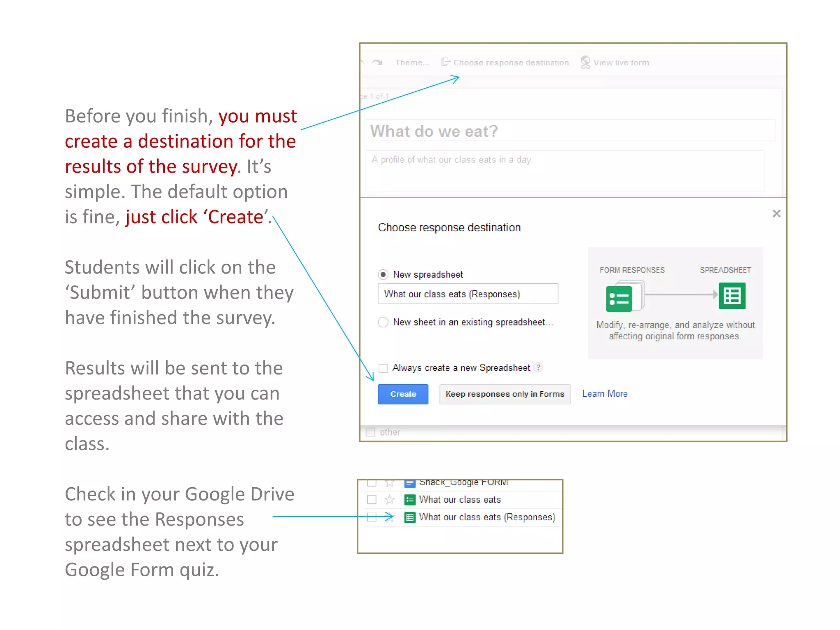The image size is (840, 630).
Task: Click the Snack_Google FORM doc icon
Action: pyautogui.click(x=410, y=483)
